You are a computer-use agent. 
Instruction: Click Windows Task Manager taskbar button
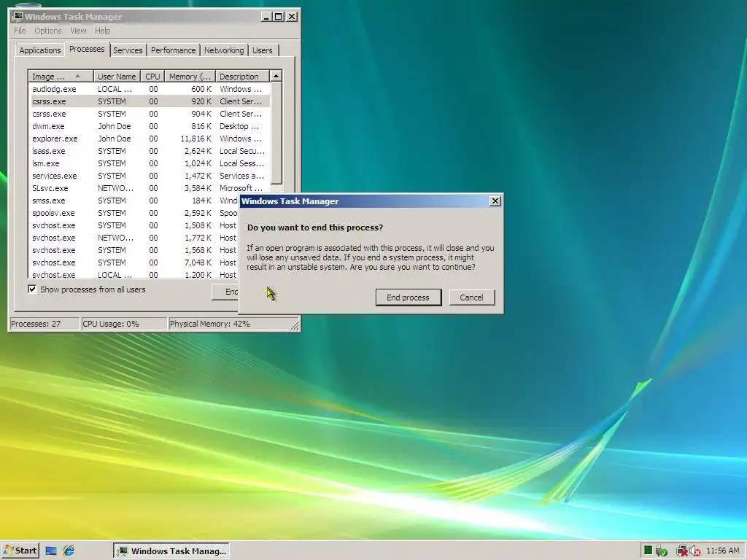171,551
